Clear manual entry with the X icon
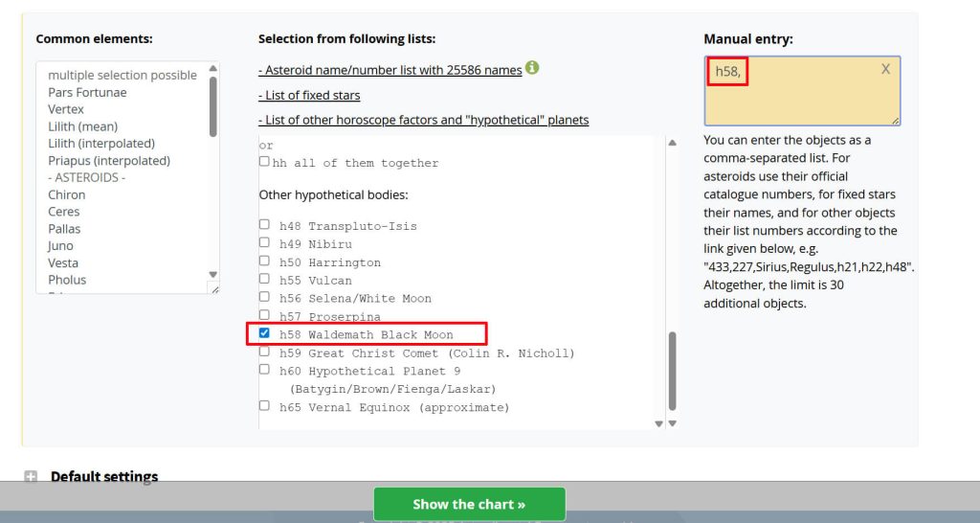 pyautogui.click(x=885, y=69)
